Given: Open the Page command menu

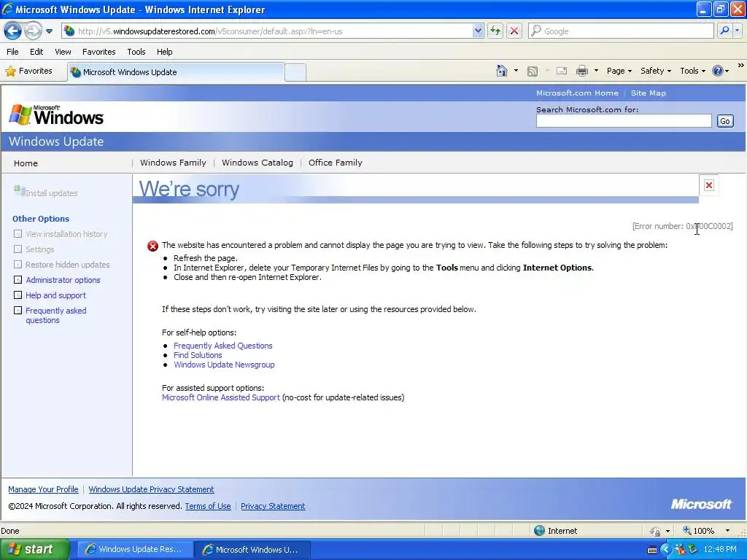Looking at the screenshot, I should coord(619,71).
